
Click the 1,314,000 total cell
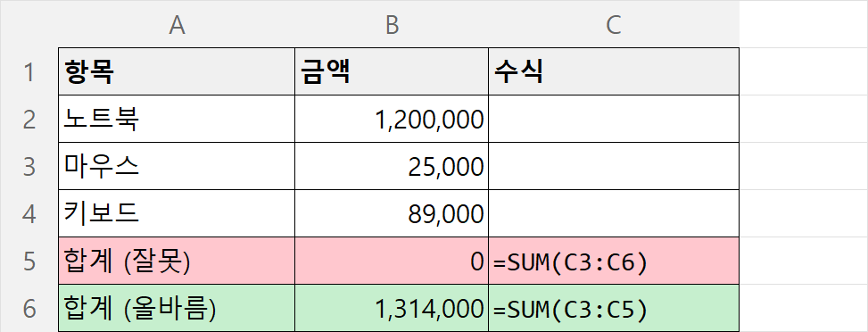pos(392,308)
